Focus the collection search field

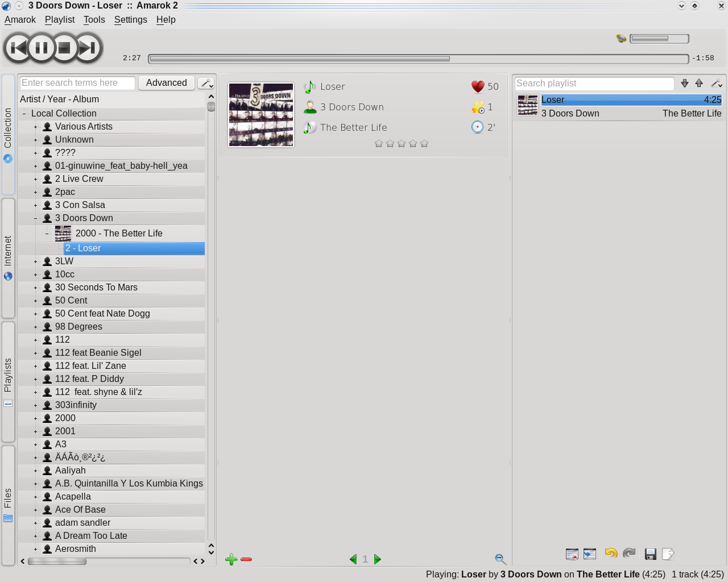click(78, 83)
